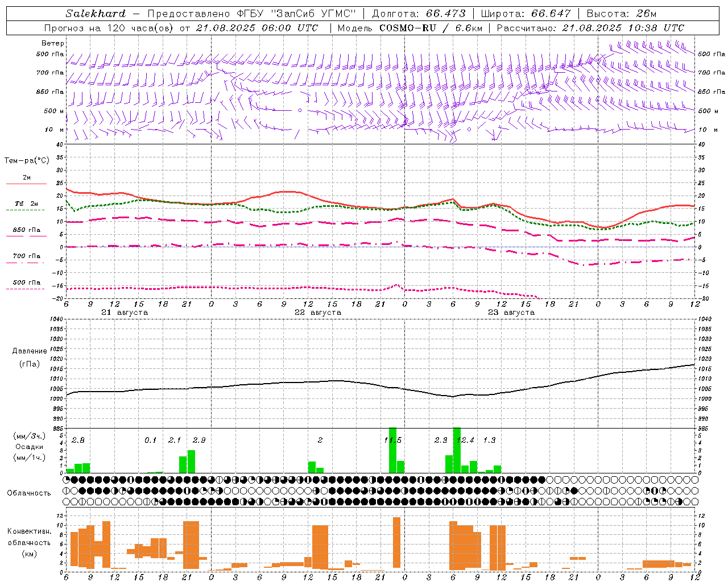Click the 23 августа date label
This screenshot has width=728, height=582.
coord(511,313)
